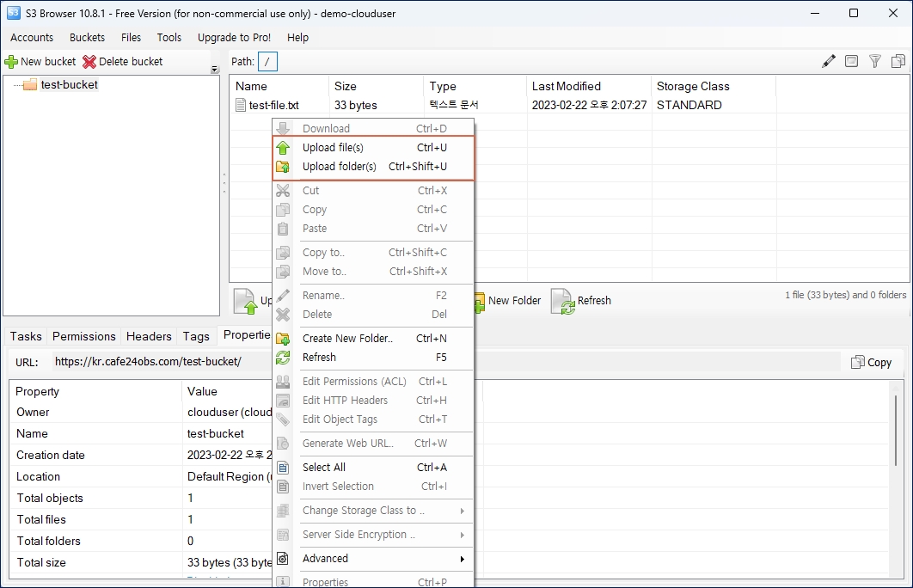This screenshot has height=588, width=913.
Task: Open the funnel filter icon
Action: coord(874,61)
